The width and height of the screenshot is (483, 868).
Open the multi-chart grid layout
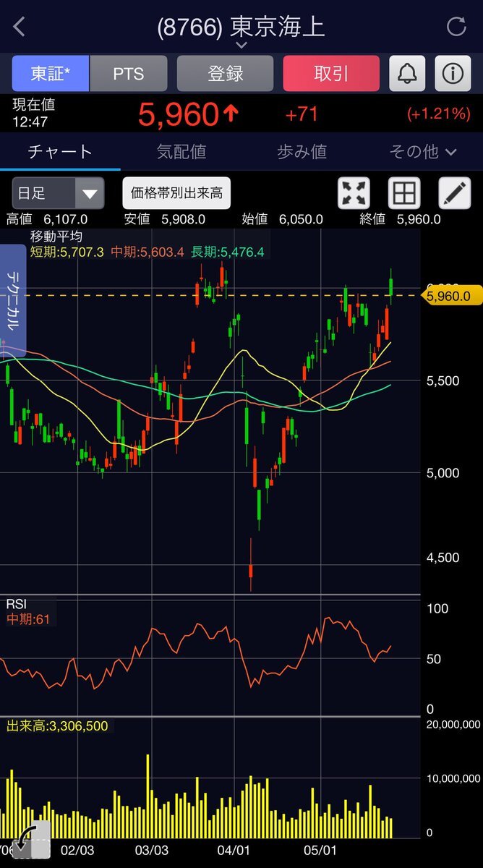point(404,193)
